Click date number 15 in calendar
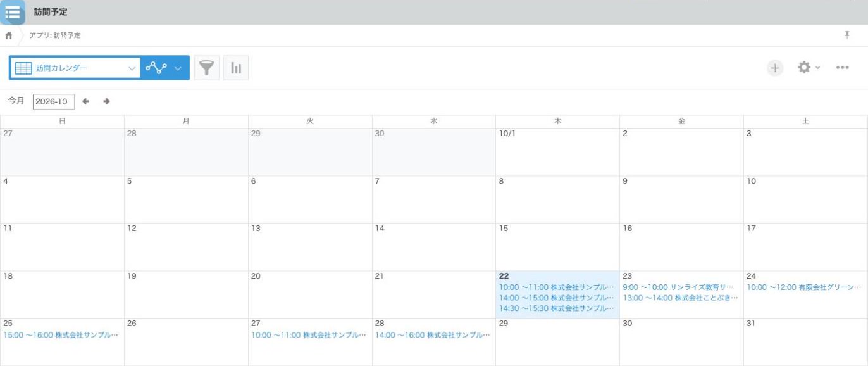 (504, 228)
